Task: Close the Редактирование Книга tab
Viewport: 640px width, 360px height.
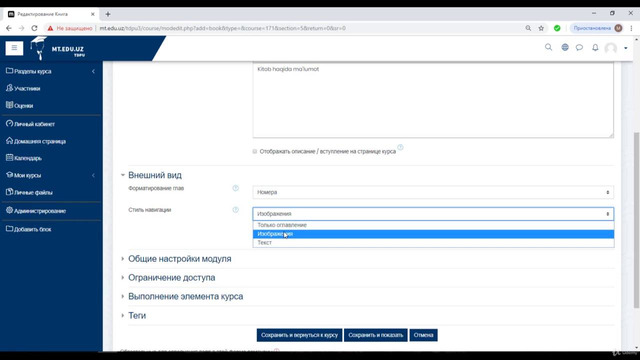Action: [93, 14]
